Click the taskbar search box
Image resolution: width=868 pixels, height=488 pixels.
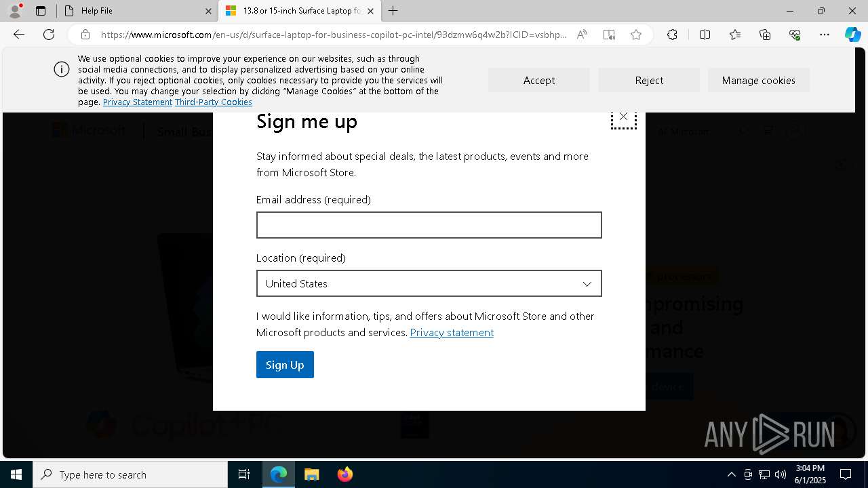coord(130,474)
